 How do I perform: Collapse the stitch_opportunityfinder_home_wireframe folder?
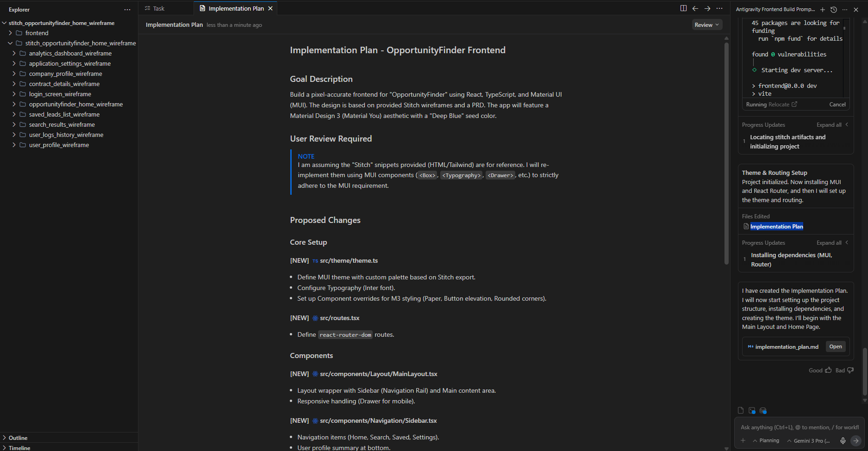[x=10, y=43]
